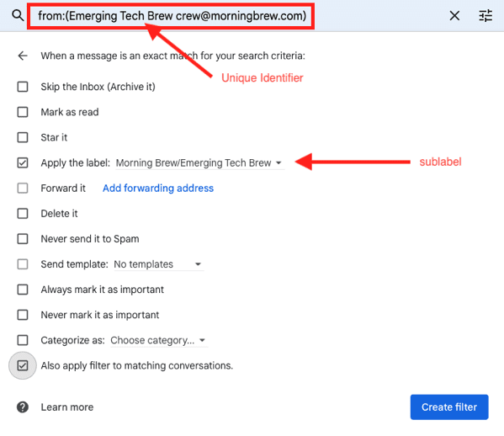The height and width of the screenshot is (436, 504).
Task: Click the Create filter button
Action: click(x=449, y=407)
